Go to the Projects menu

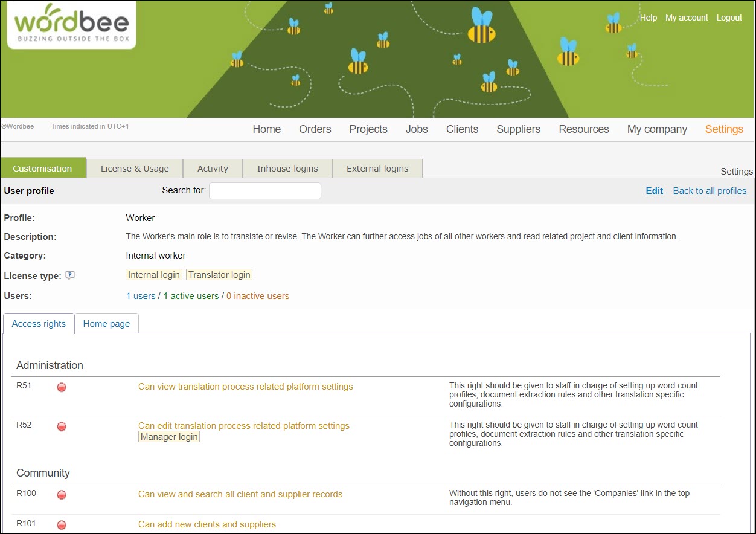368,129
